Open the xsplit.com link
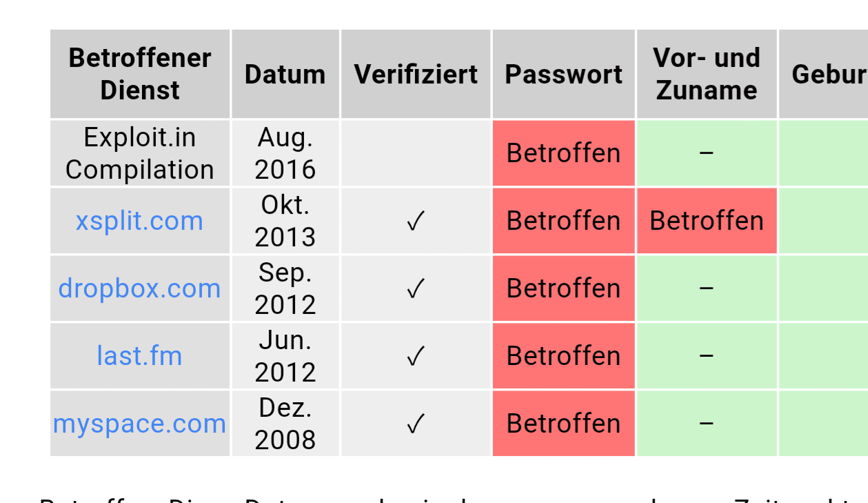Viewport: 868px width, 503px height. [x=139, y=221]
